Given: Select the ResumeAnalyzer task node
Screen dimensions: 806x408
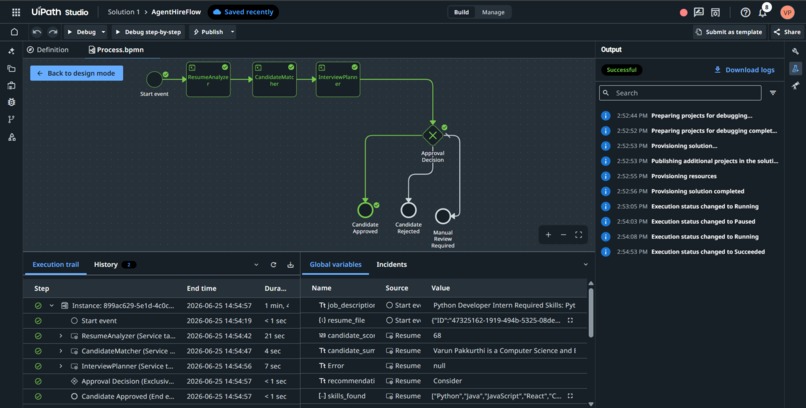Looking at the screenshot, I should click(x=208, y=80).
